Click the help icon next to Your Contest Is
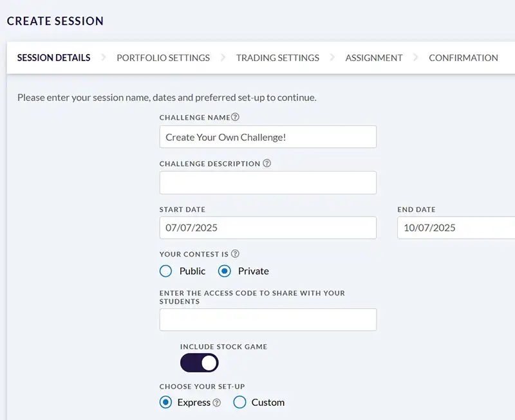Image resolution: width=515 pixels, height=420 pixels. [x=235, y=254]
